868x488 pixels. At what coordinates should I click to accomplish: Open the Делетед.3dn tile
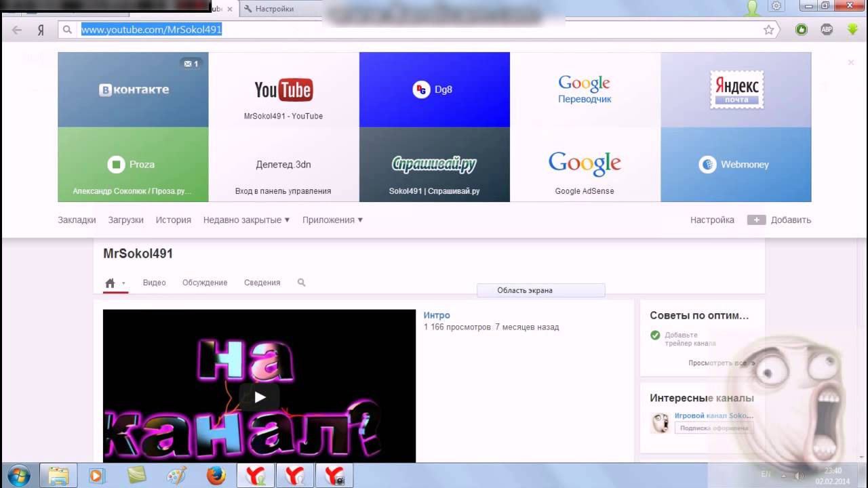click(283, 165)
